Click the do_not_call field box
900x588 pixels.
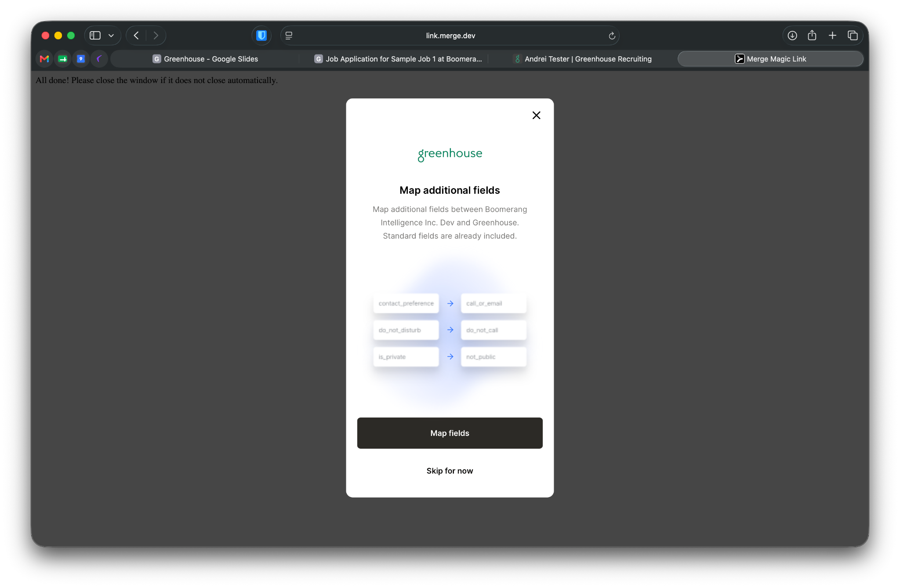coord(494,330)
